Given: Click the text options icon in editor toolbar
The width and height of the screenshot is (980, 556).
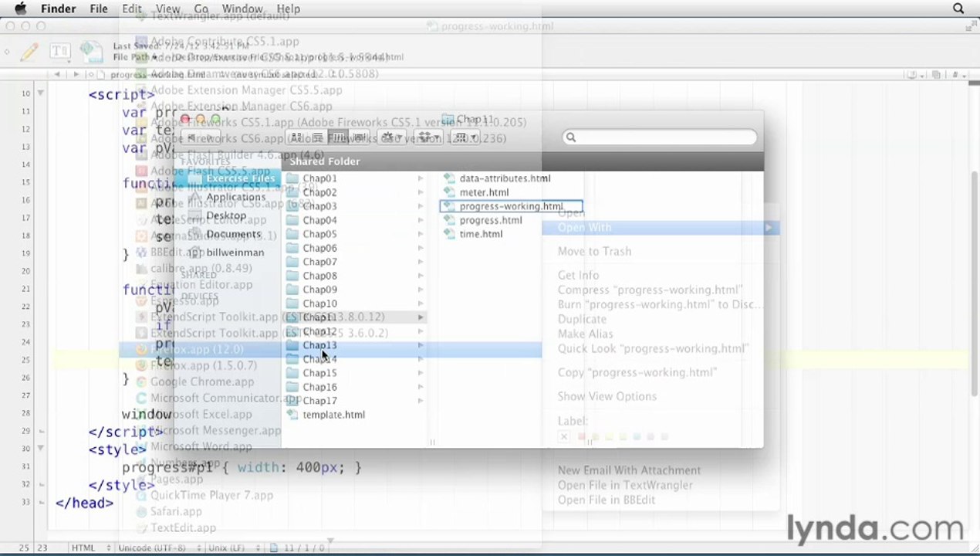Looking at the screenshot, I should 59,52.
